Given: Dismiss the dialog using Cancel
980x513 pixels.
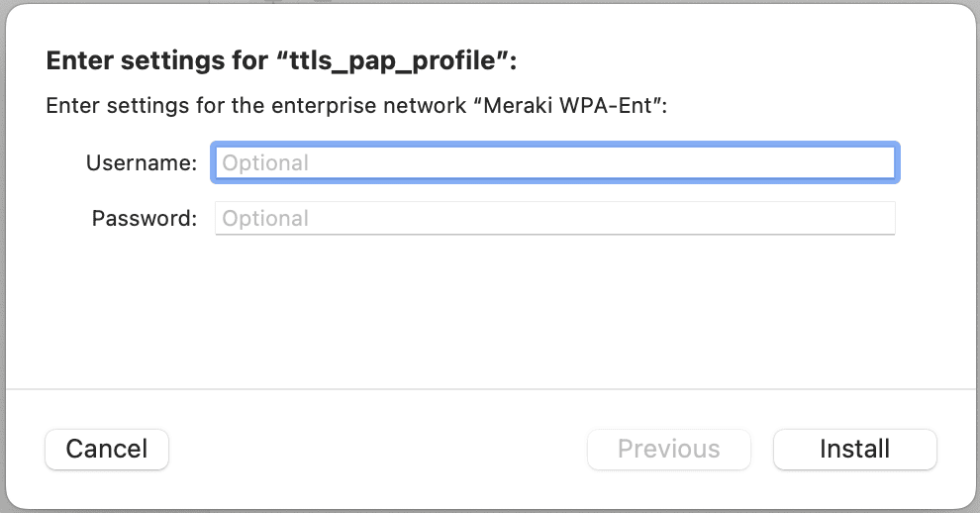Looking at the screenshot, I should point(107,450).
